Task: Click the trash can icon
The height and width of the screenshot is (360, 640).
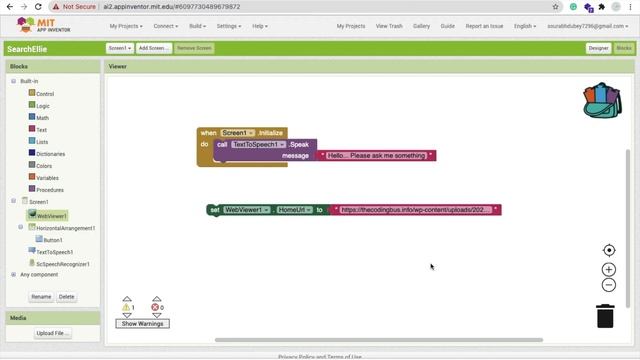Action: coord(605,316)
